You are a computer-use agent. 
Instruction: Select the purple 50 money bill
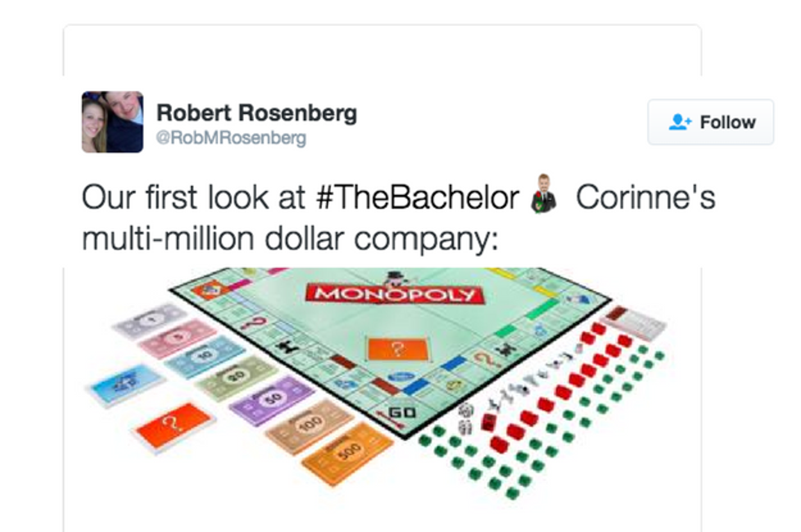pyautogui.click(x=272, y=399)
